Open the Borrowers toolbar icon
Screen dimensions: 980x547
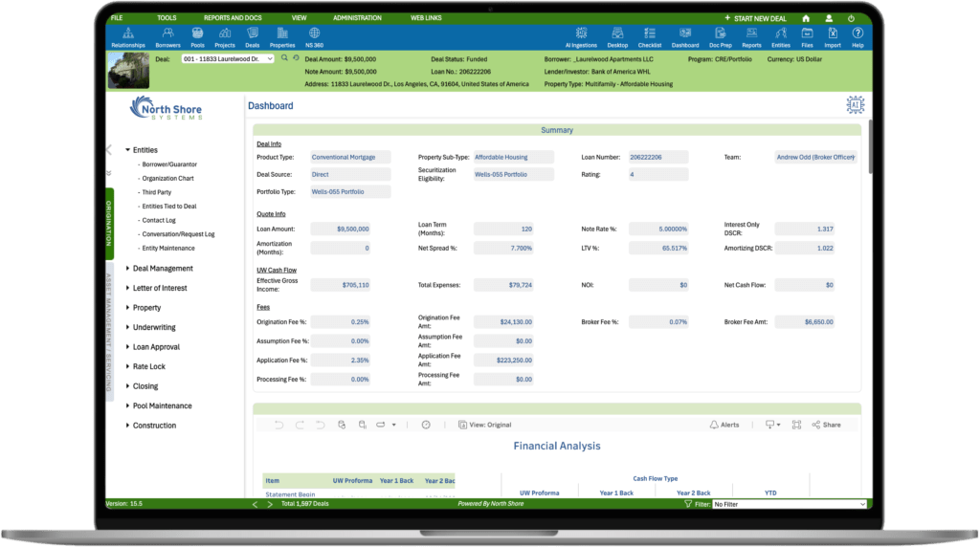click(x=167, y=37)
